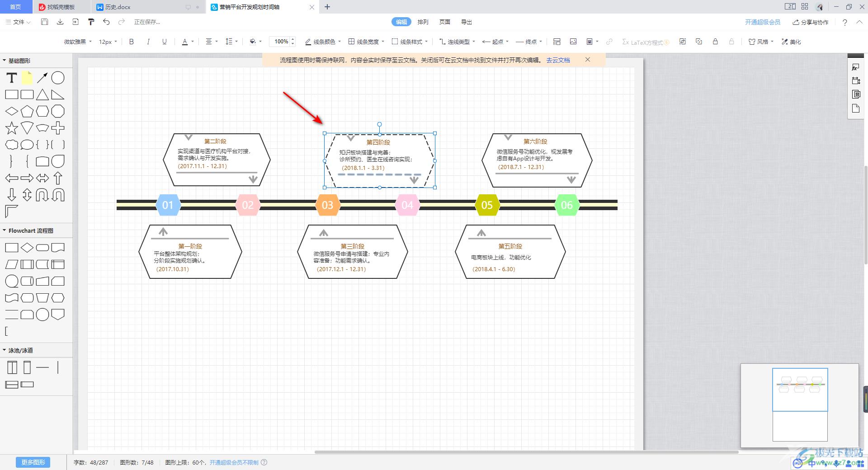
Task: Click the format painter icon
Action: click(x=91, y=22)
